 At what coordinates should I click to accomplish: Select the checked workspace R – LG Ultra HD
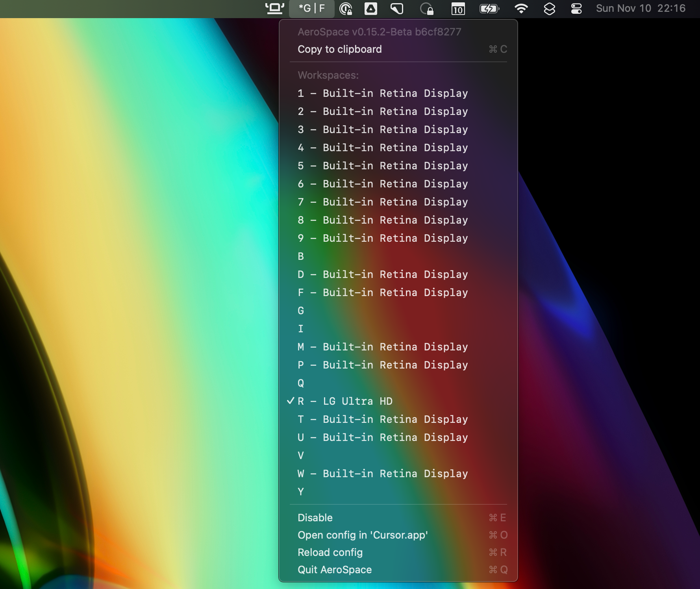(346, 401)
